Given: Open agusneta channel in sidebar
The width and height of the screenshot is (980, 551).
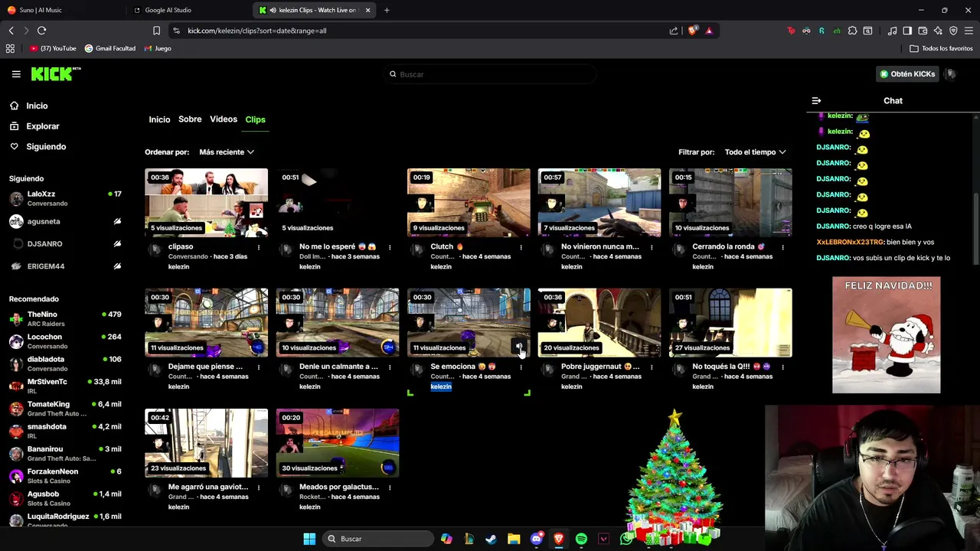Looking at the screenshot, I should click(65, 221).
